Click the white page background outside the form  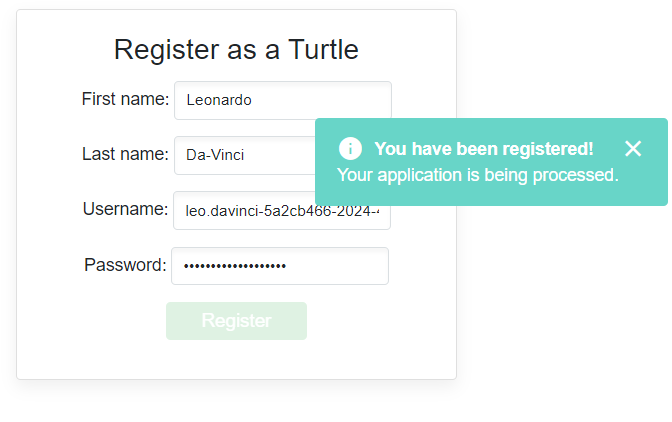tap(560, 320)
